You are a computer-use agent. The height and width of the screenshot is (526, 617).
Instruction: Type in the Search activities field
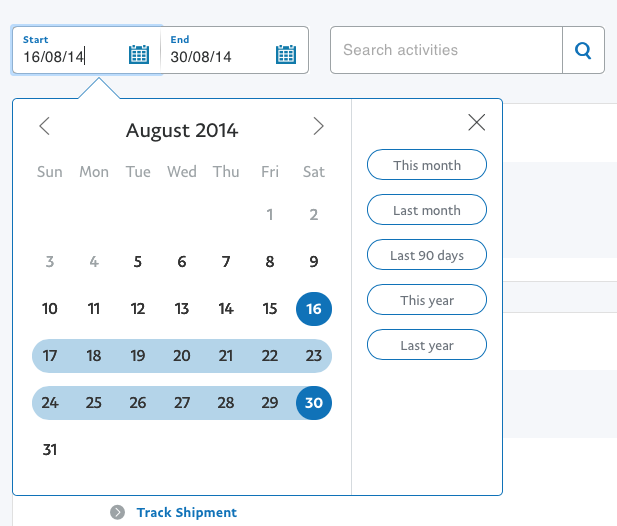click(446, 50)
